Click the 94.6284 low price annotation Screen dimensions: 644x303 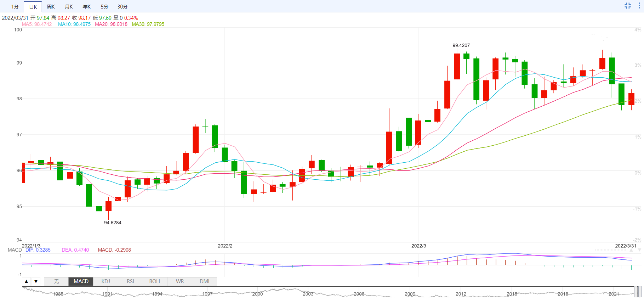tap(113, 223)
